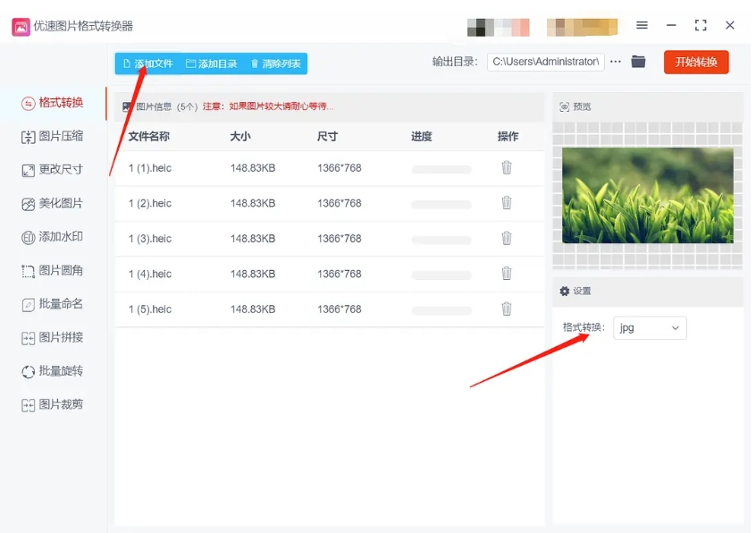This screenshot has height=533, width=756.
Task: Select 美化图片 in the sidebar
Action: 53,204
